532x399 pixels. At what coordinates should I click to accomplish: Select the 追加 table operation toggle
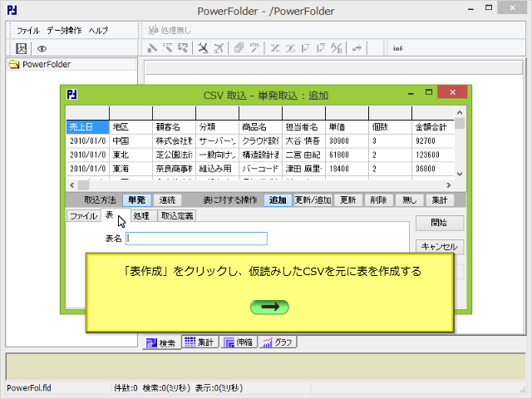278,199
